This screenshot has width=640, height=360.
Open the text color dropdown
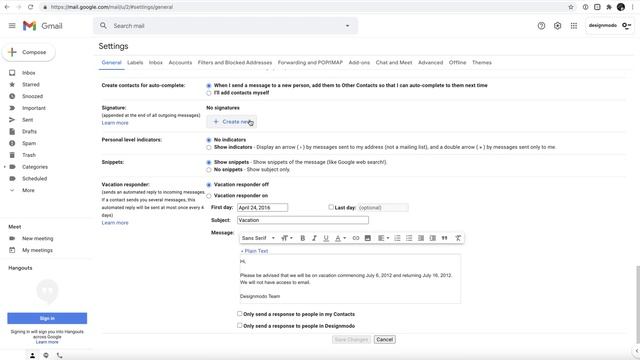tap(340, 238)
